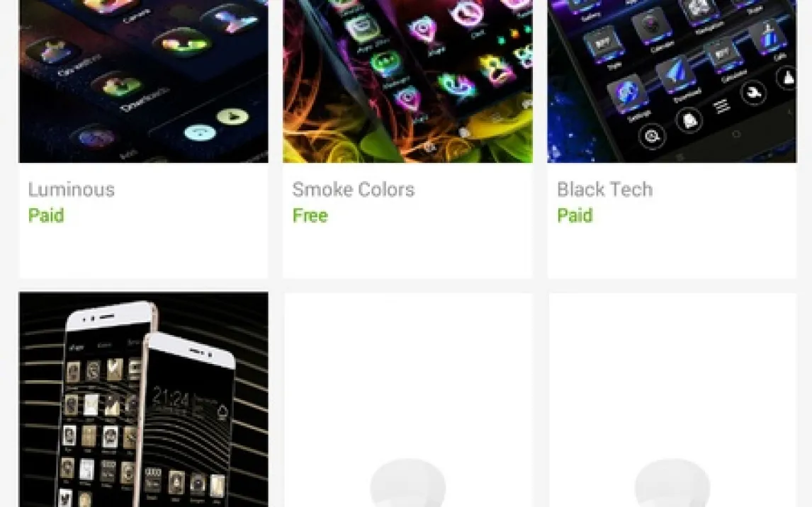Click the hamburger menu icon in Black Tech preview
Image resolution: width=812 pixels, height=507 pixels.
point(721,107)
